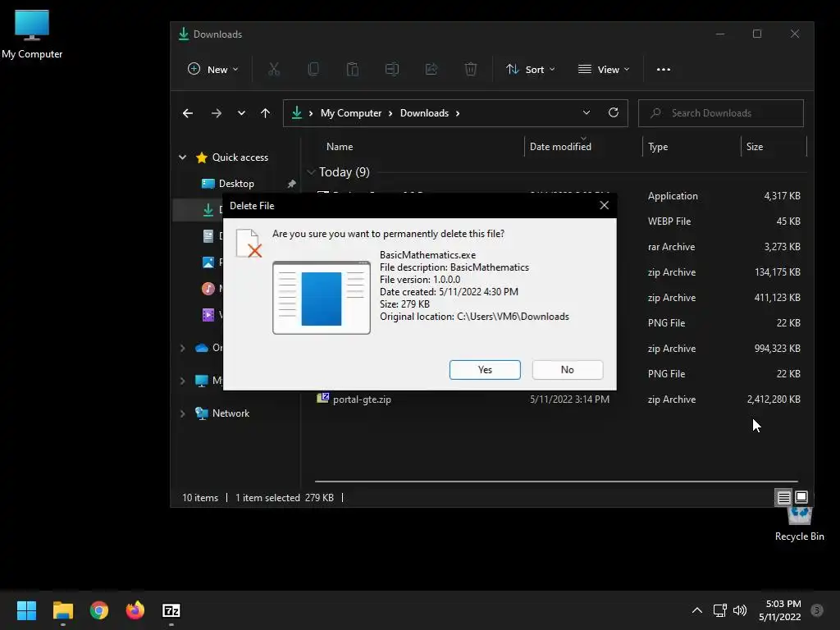The height and width of the screenshot is (630, 840).
Task: Open the Sort dropdown menu
Action: (x=531, y=69)
